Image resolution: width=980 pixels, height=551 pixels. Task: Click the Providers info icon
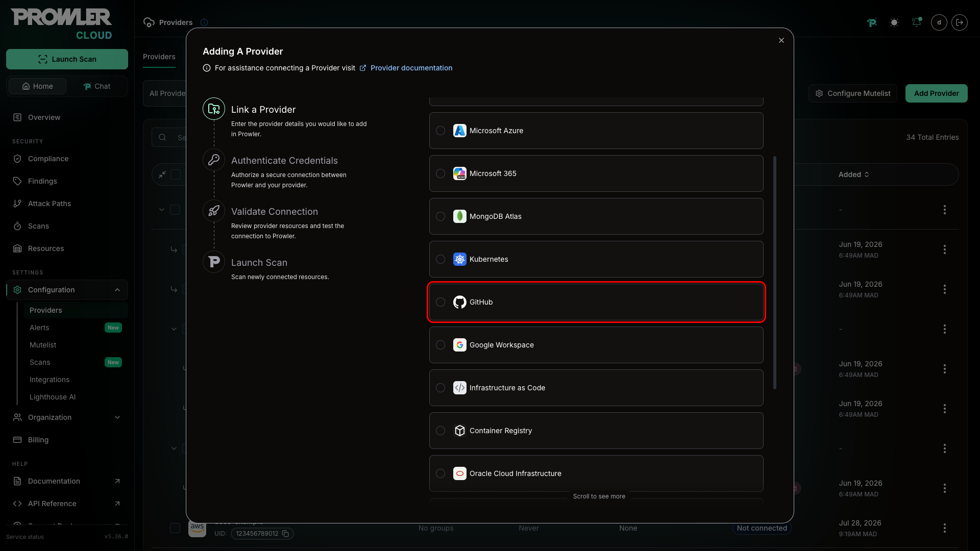click(x=204, y=22)
